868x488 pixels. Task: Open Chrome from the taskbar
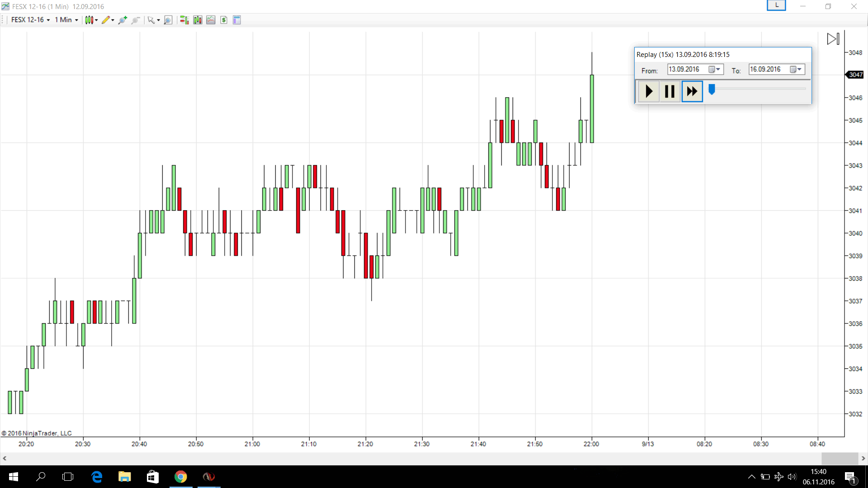181,477
